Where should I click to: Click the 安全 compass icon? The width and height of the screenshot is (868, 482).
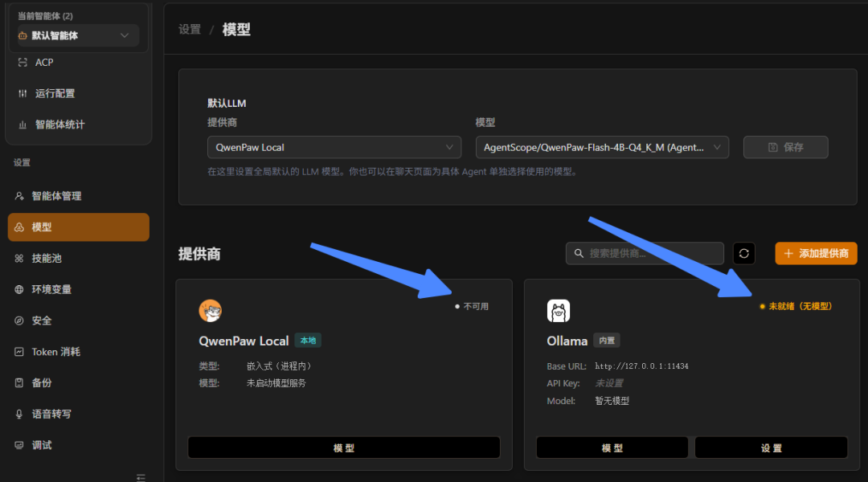click(19, 321)
